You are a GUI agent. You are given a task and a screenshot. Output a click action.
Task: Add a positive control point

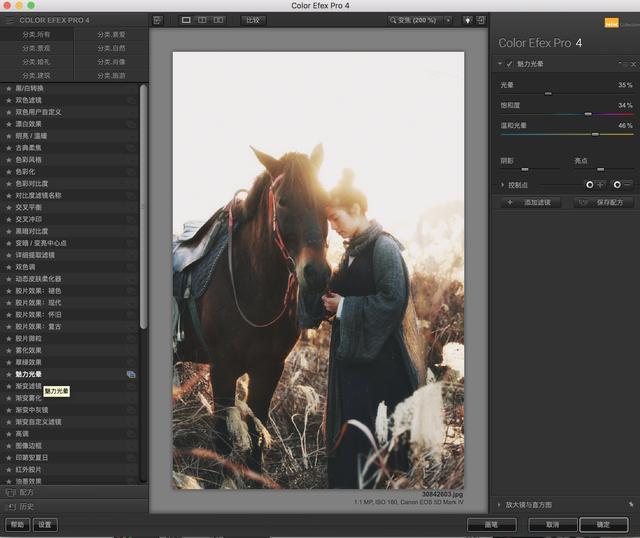[595, 185]
